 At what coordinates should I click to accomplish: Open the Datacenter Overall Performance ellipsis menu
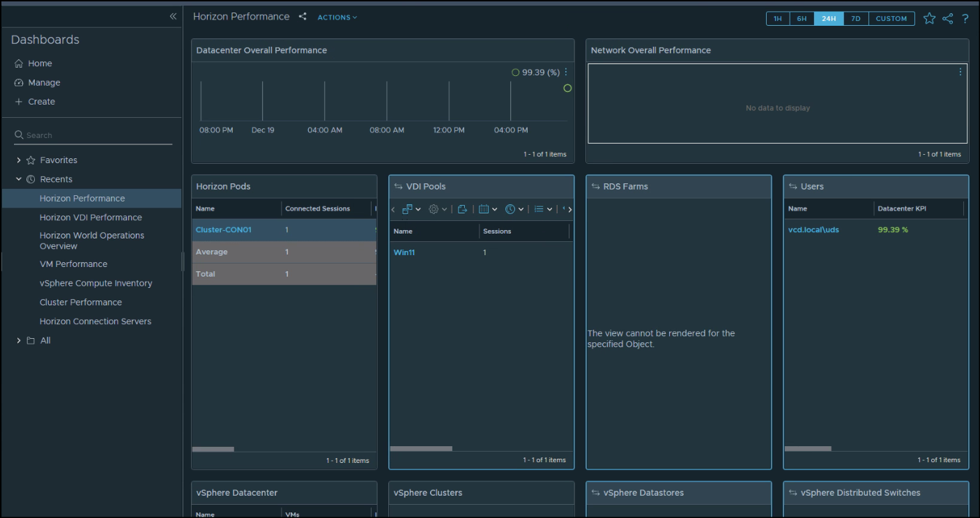566,72
